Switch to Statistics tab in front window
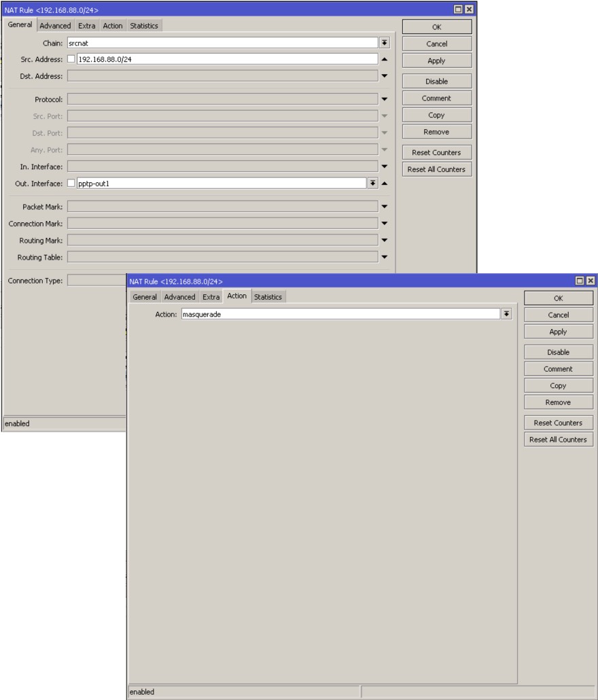Image resolution: width=598 pixels, height=700 pixels. pos(268,297)
